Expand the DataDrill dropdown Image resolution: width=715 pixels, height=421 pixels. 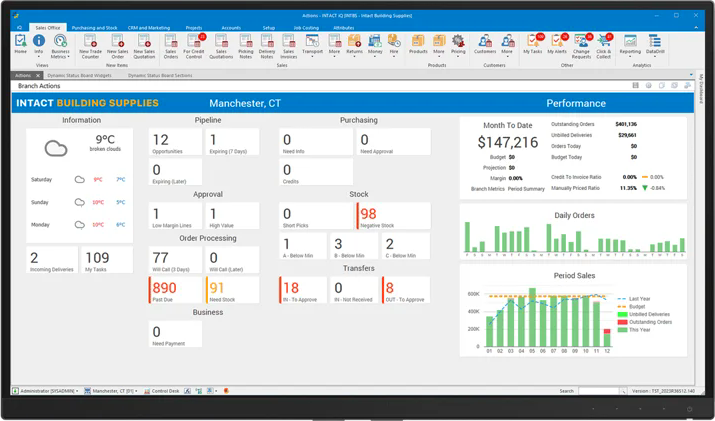(x=655, y=57)
